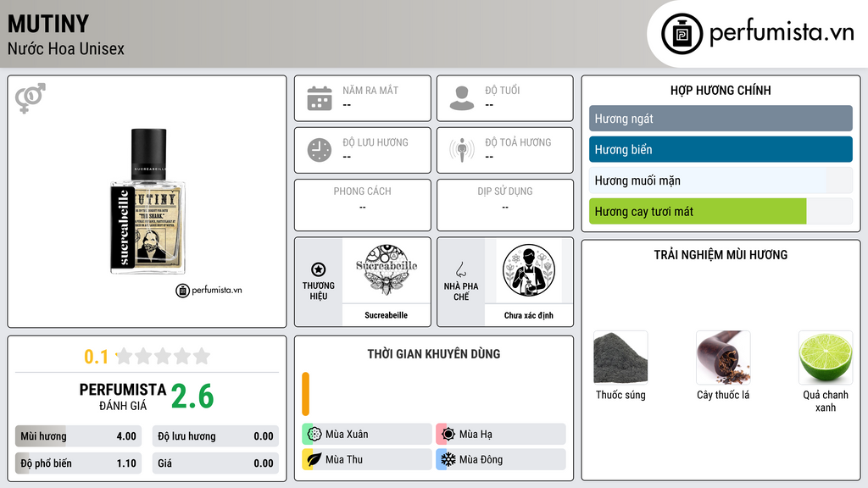Click the 2.6 Perfumista rating number

pyautogui.click(x=192, y=396)
